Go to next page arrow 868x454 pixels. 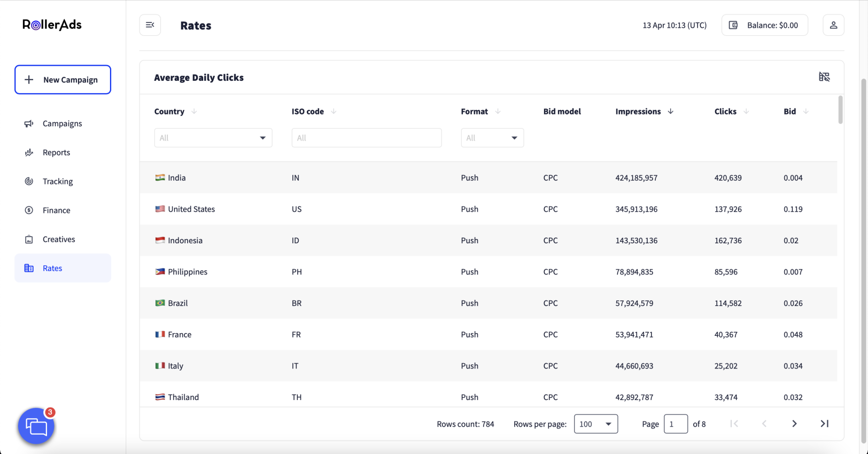click(x=794, y=424)
